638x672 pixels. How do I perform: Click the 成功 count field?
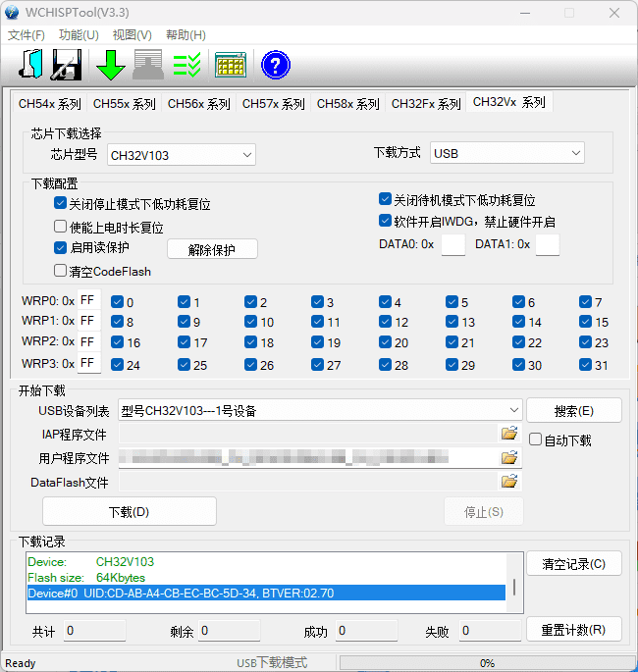point(366,631)
